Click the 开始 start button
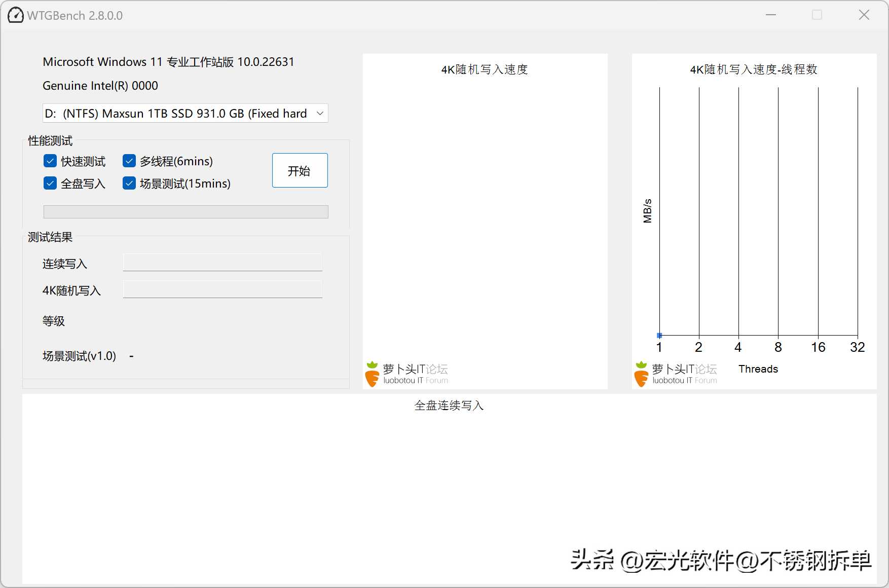This screenshot has width=889, height=588. tap(300, 170)
